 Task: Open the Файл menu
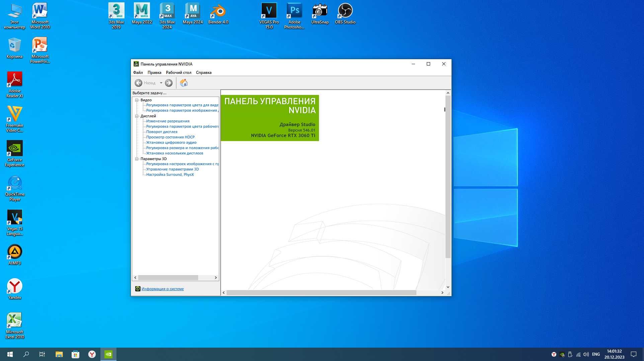click(138, 73)
